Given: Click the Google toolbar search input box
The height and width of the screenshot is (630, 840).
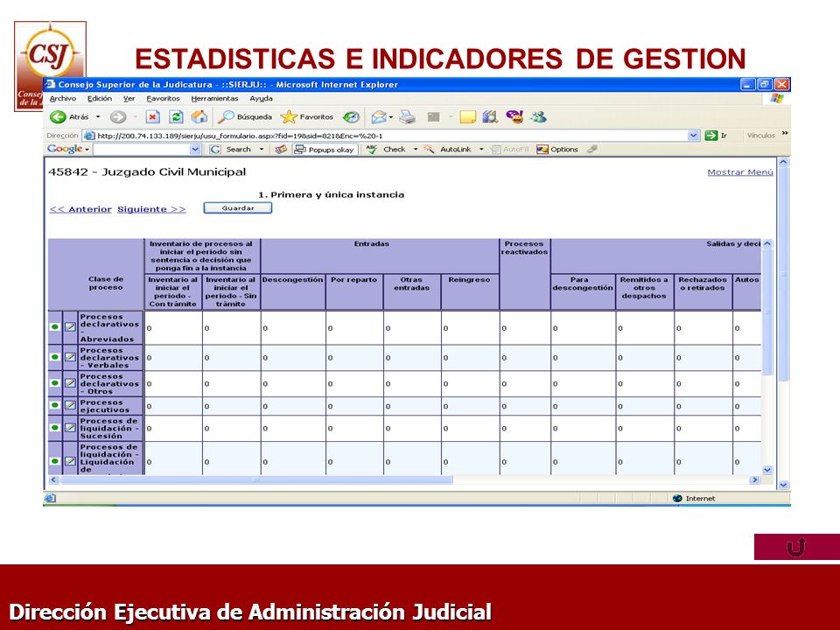Looking at the screenshot, I should [142, 150].
